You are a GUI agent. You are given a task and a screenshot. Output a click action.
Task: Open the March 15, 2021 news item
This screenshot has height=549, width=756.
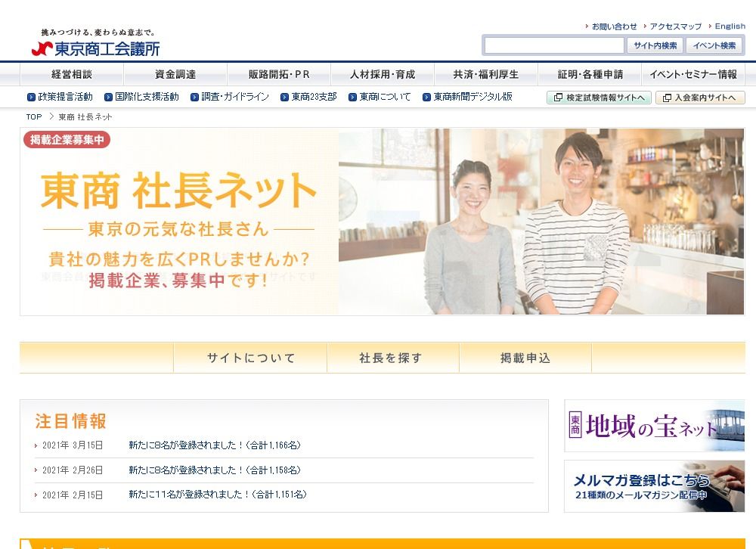(215, 445)
